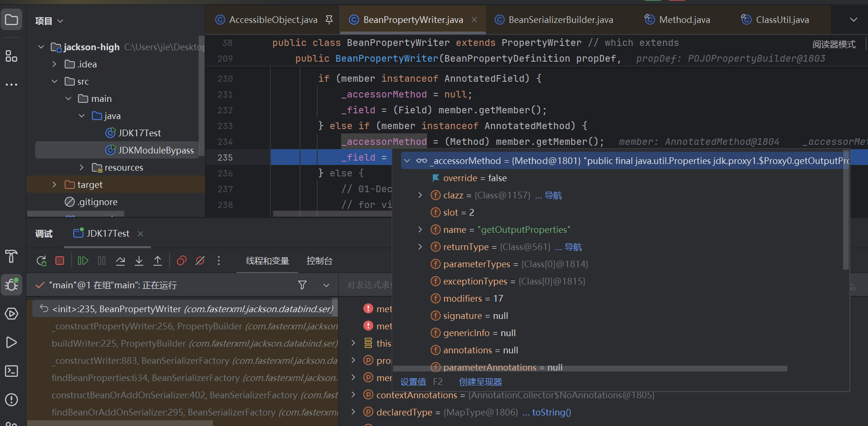Expand the .idea folder
This screenshot has width=868, height=426.
pyautogui.click(x=54, y=64)
